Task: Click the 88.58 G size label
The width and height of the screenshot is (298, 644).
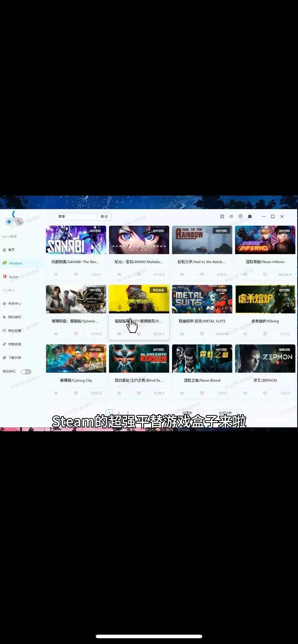Action: (159, 334)
